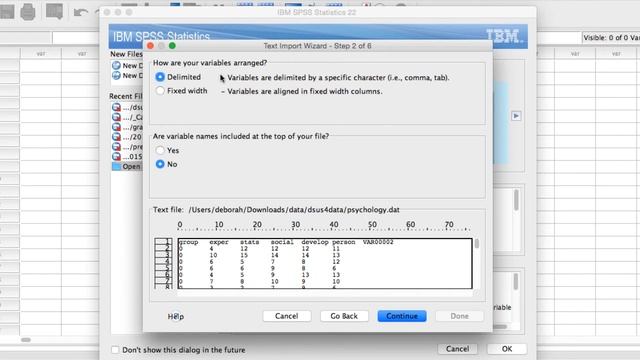Go Back to the previous wizard step
The height and width of the screenshot is (360, 640).
click(344, 316)
